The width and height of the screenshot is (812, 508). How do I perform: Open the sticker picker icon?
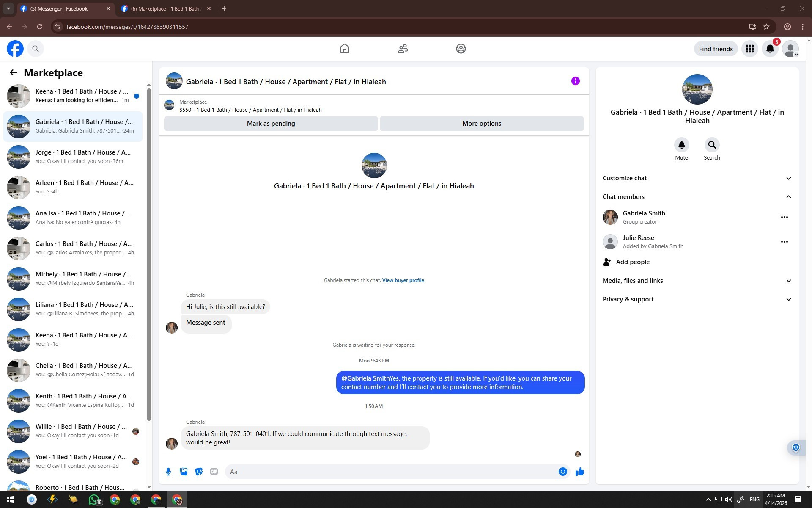(199, 472)
